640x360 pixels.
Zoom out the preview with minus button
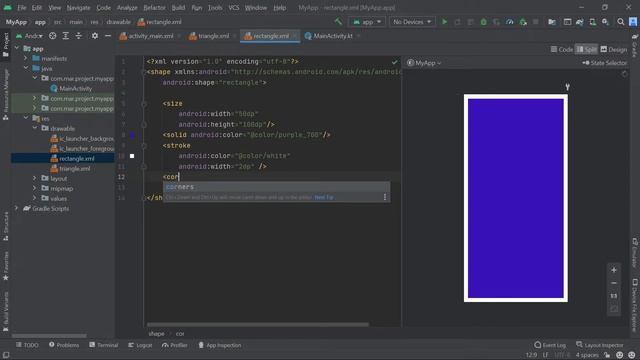(x=614, y=283)
